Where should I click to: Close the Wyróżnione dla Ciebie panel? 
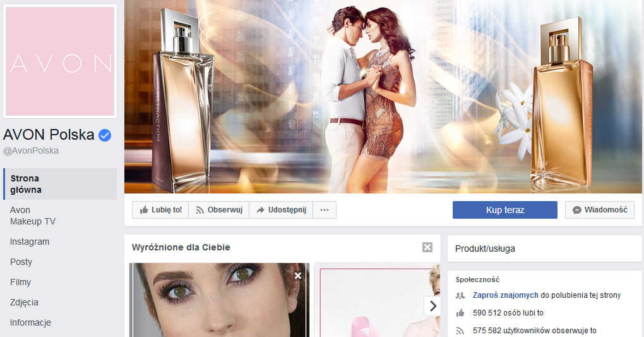point(427,247)
